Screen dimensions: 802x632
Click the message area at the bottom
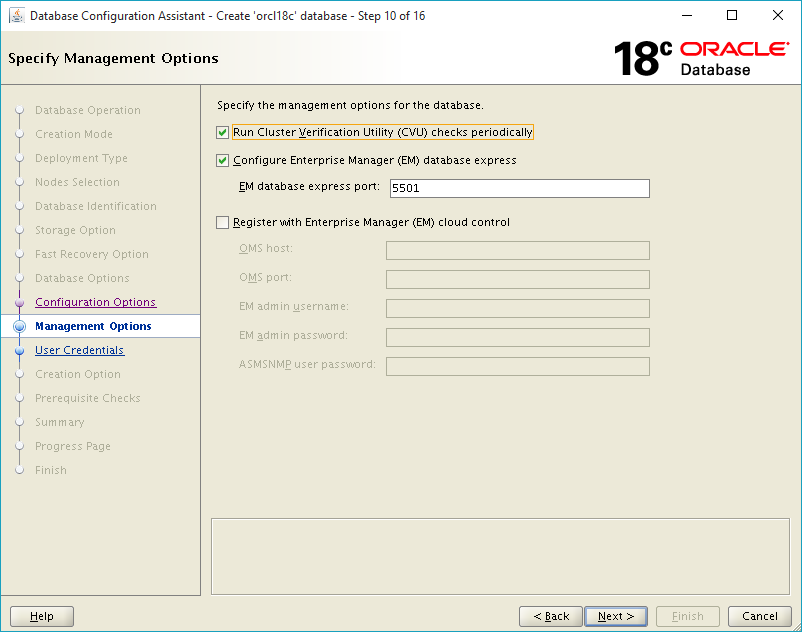click(500, 557)
